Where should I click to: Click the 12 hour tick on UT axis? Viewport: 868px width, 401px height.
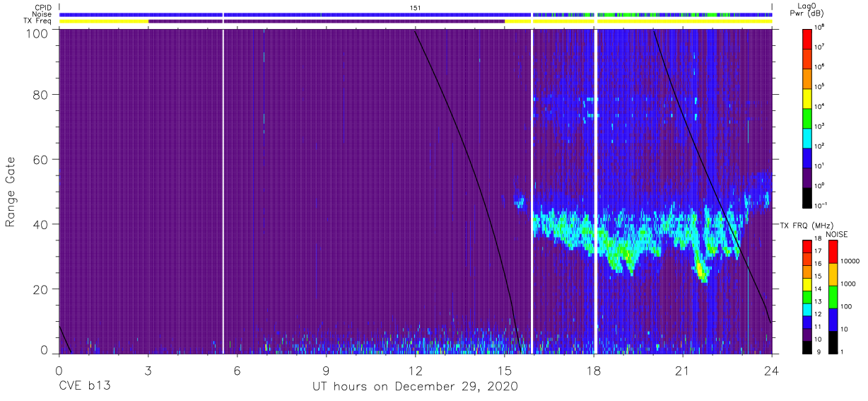pyautogui.click(x=416, y=370)
